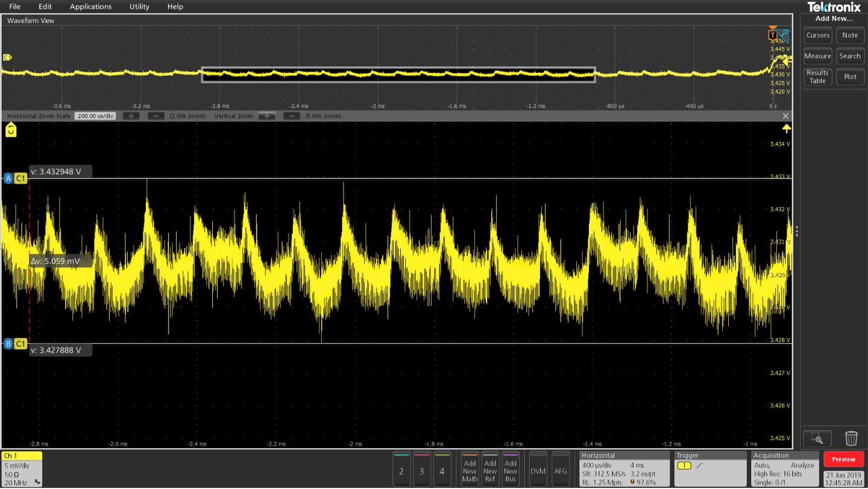The image size is (868, 489).
Task: Open the File menu
Action: 14,7
